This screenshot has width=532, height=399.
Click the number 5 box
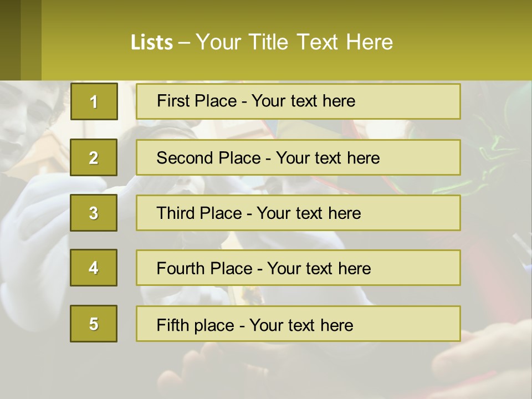pyautogui.click(x=94, y=324)
